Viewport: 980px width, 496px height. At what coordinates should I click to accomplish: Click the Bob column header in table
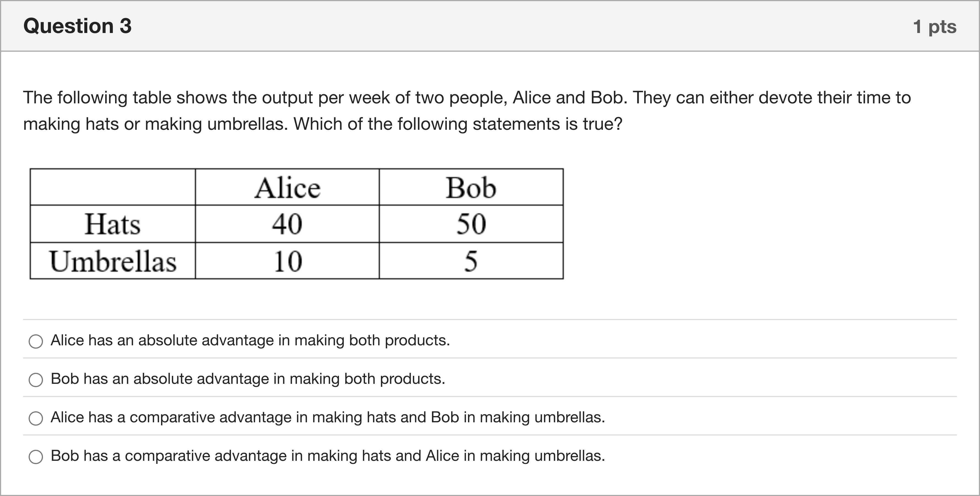click(471, 188)
